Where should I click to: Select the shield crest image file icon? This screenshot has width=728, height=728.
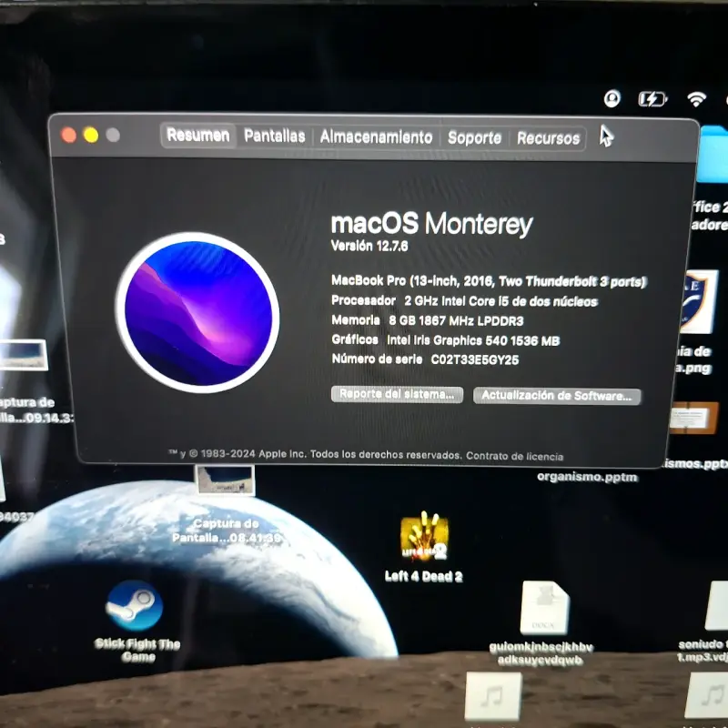(699, 302)
